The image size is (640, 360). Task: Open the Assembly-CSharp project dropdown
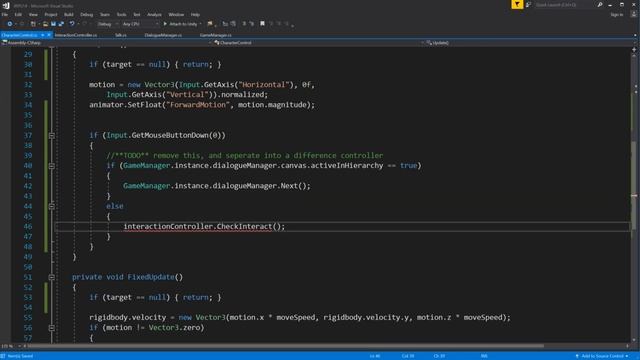click(x=106, y=42)
